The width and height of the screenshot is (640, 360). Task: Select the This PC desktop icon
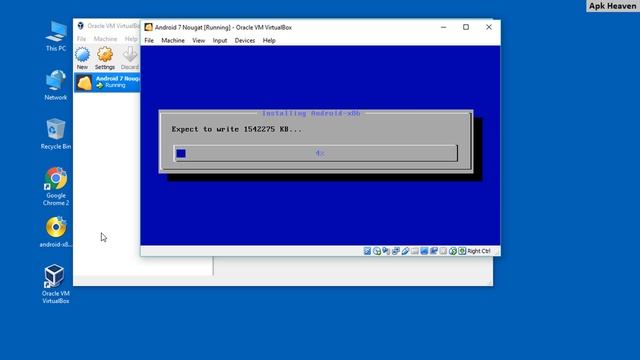pyautogui.click(x=56, y=36)
